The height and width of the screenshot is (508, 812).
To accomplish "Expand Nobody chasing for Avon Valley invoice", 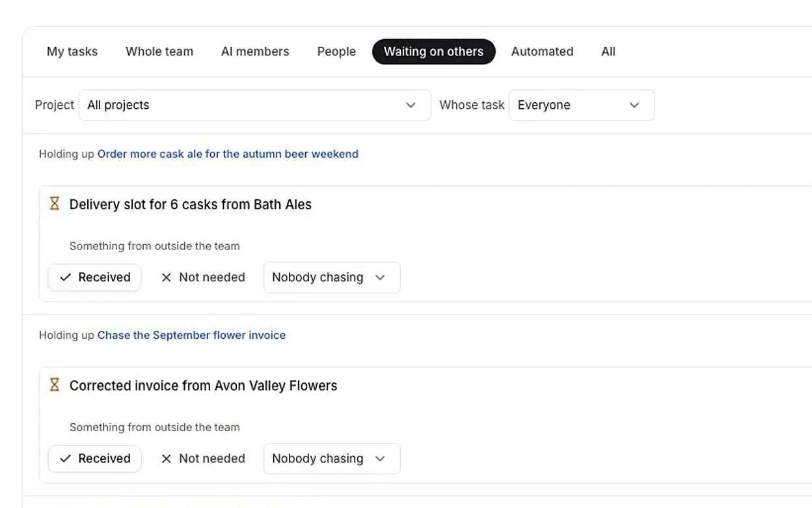I will coord(332,459).
